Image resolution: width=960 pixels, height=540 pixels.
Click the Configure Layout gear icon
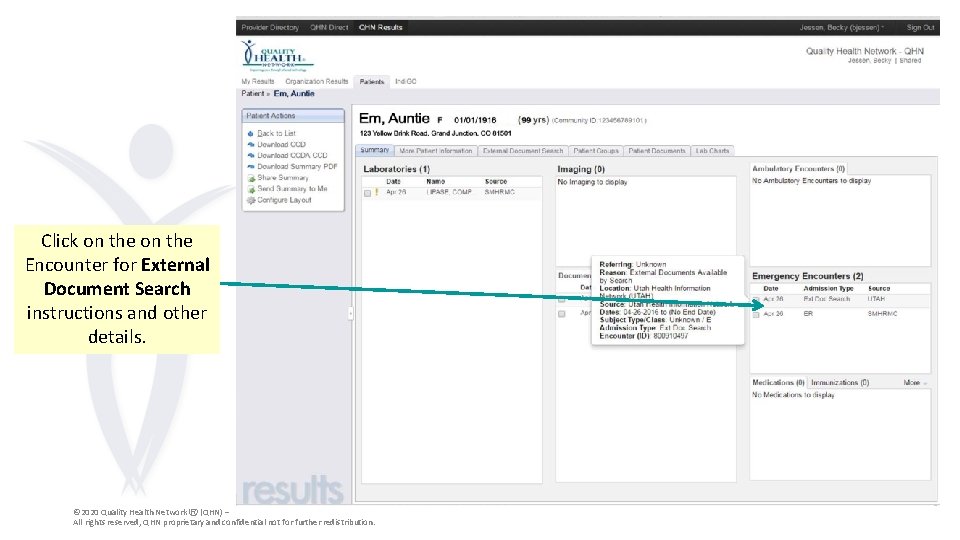(251, 200)
